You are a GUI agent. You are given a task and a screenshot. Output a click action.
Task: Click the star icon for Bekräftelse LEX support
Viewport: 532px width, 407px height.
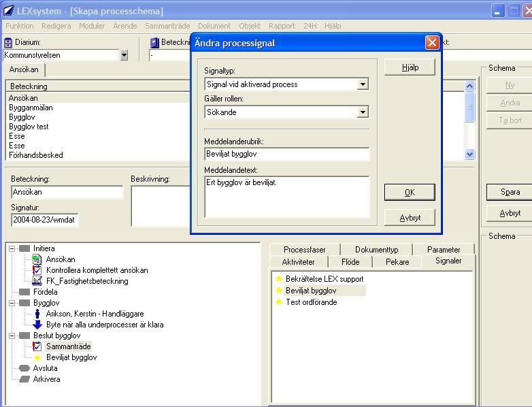pos(279,278)
